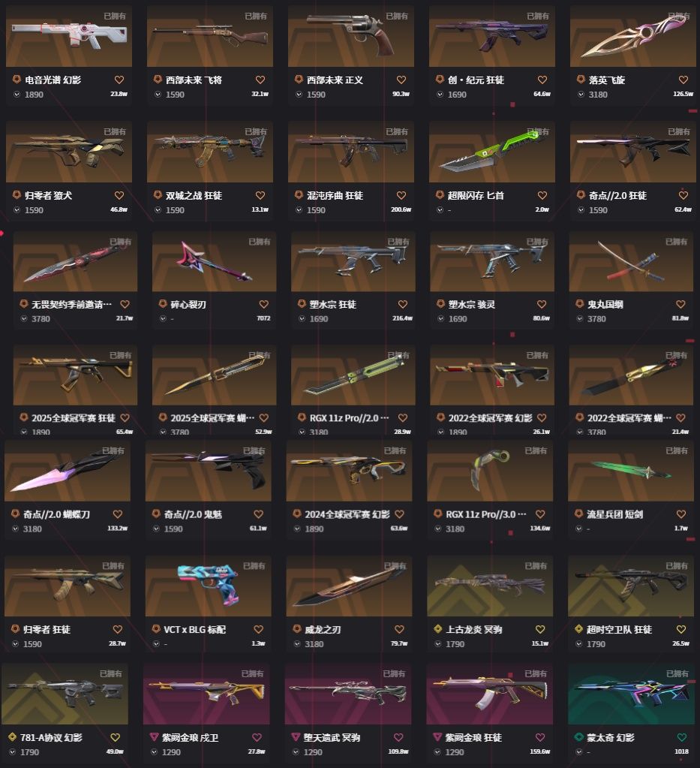Select the 威龙之刃 knife image
This screenshot has width=700, height=768.
349,586
